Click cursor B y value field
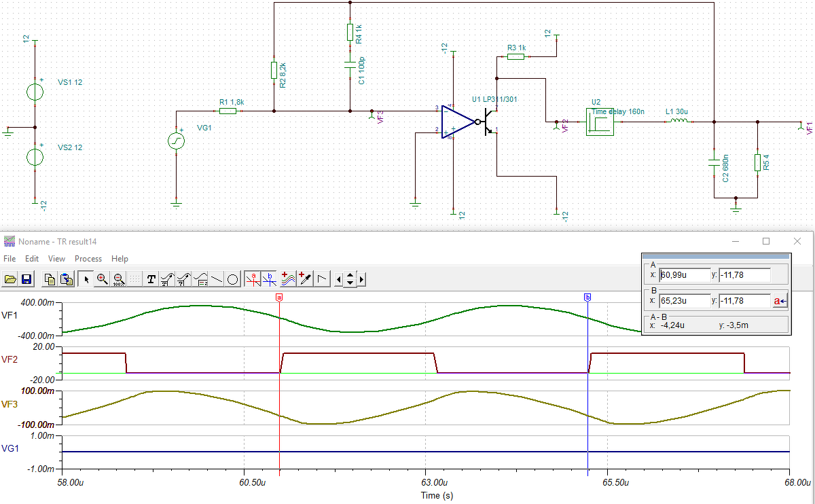The height and width of the screenshot is (504, 815). tap(744, 300)
